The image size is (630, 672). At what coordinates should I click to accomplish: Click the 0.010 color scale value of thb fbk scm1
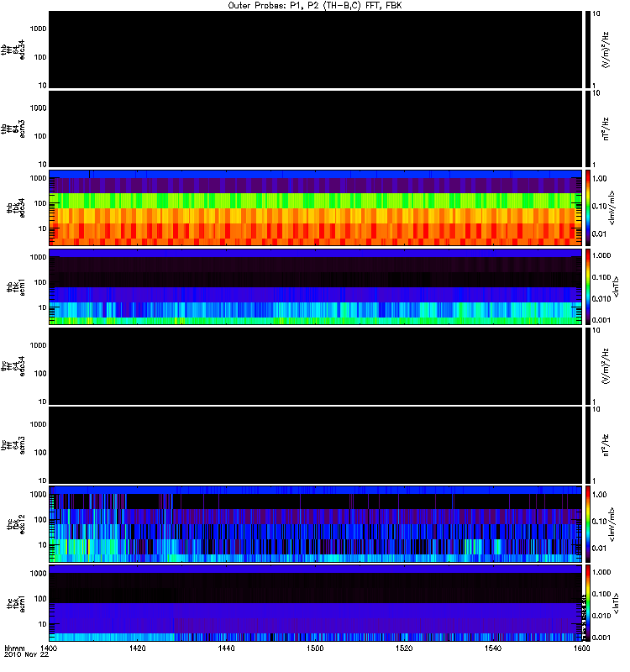coord(601,299)
